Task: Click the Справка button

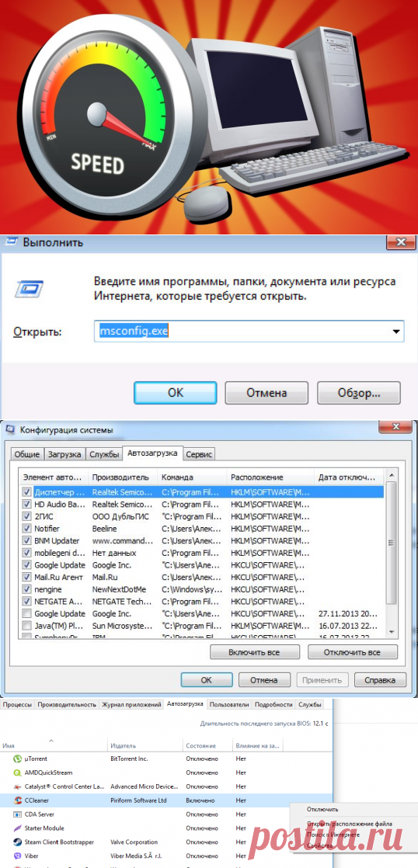Action: [381, 680]
